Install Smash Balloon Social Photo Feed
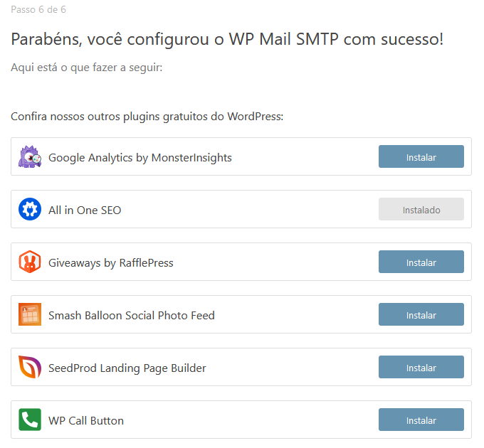This screenshot has height=448, width=484. (x=421, y=314)
